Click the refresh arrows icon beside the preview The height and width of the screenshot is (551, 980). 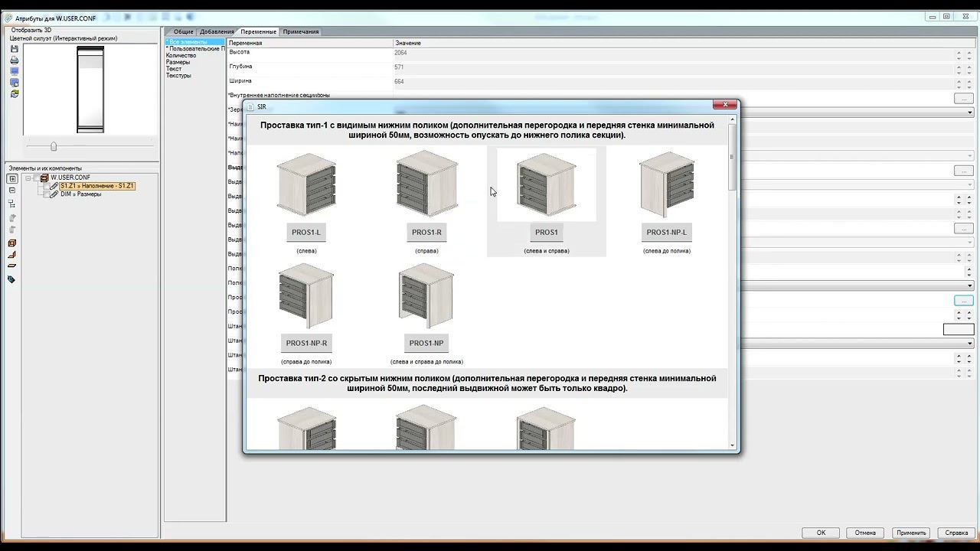click(x=15, y=93)
